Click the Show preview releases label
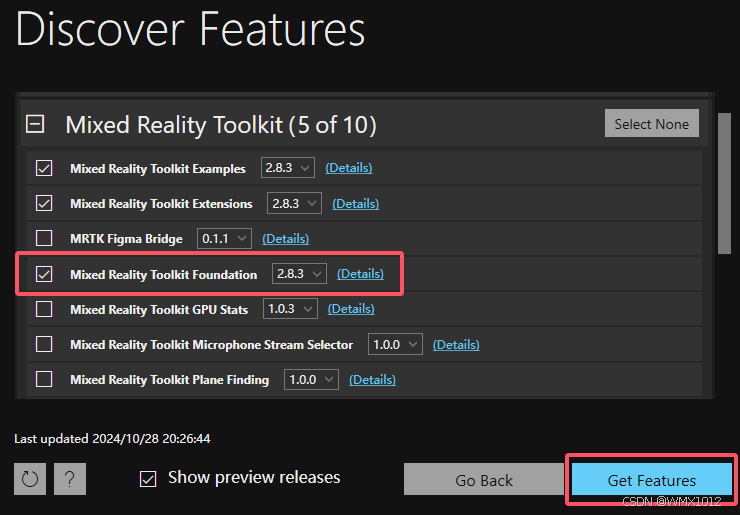The height and width of the screenshot is (515, 740). point(254,478)
